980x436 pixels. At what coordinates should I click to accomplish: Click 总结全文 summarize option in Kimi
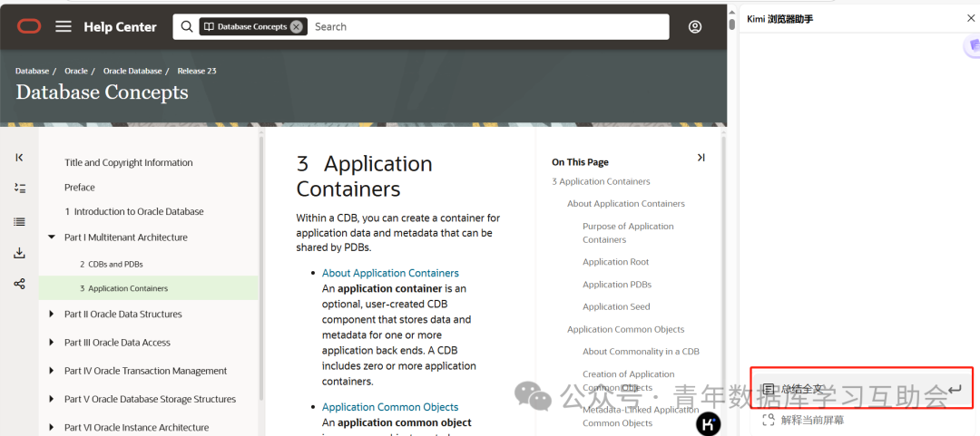[x=862, y=388]
